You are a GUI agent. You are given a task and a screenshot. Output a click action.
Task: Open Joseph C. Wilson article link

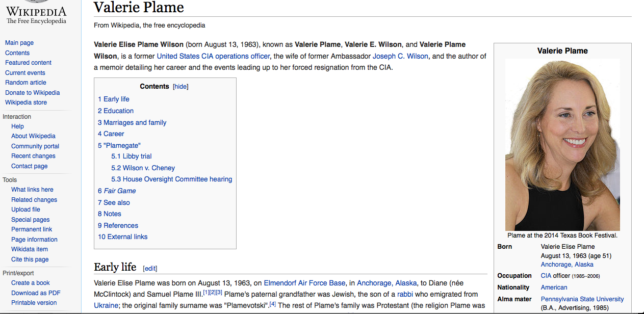(400, 56)
